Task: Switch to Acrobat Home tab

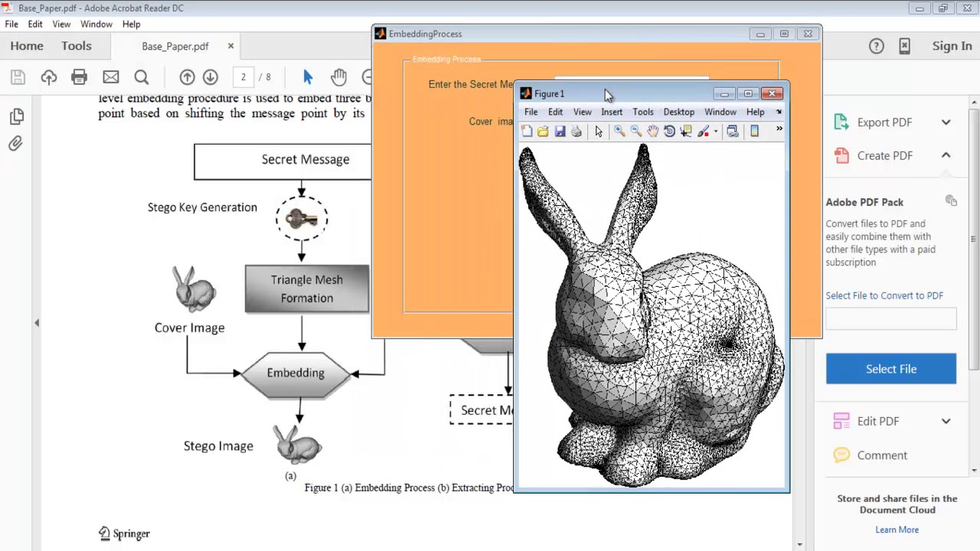Action: tap(27, 46)
